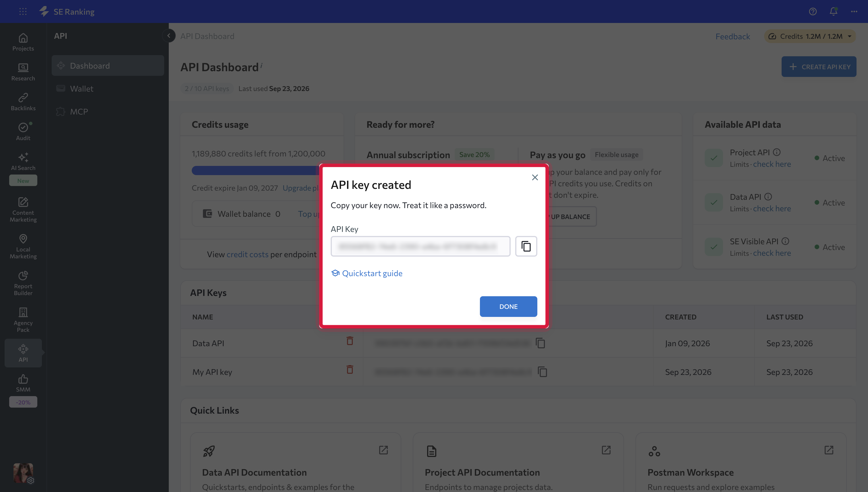Open the Quickstart guide link
868x492 pixels.
point(367,273)
